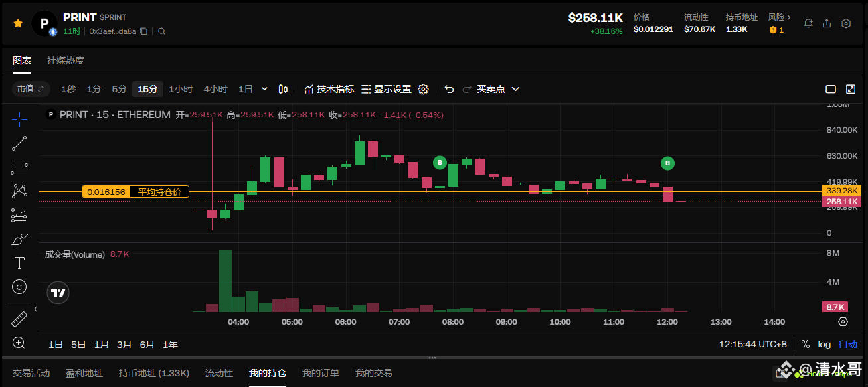Redo chart action
Viewport: 868px width, 387px height.
[467, 89]
